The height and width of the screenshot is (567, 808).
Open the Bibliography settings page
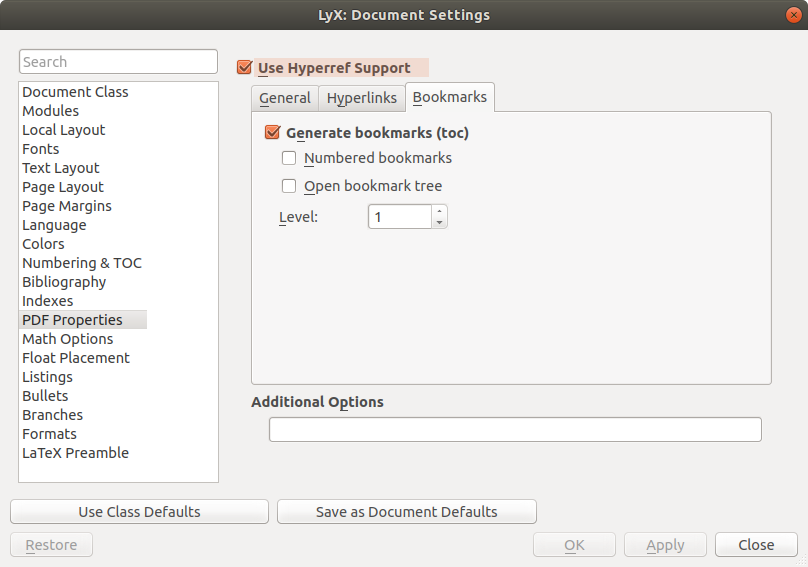[64, 282]
